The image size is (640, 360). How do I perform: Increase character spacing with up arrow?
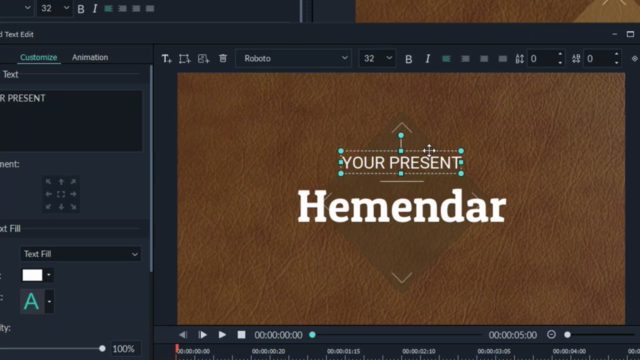(x=616, y=55)
